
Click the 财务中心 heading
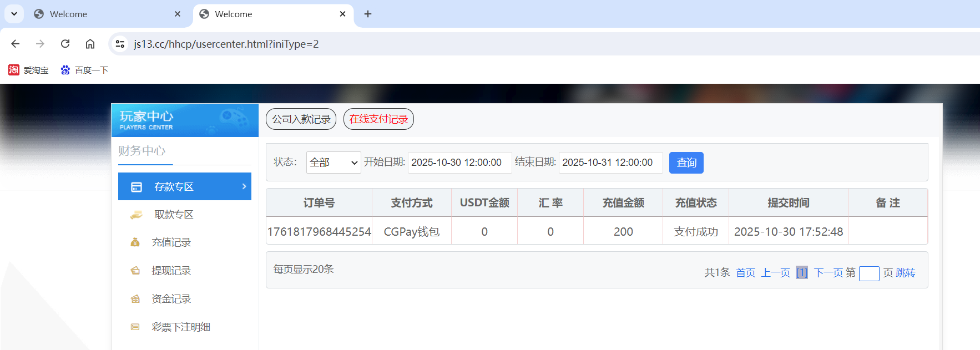point(142,151)
